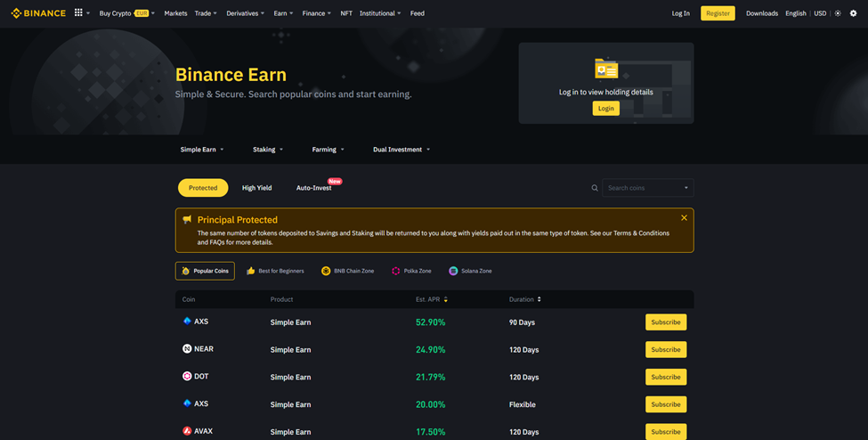Click the Downloads link
Screen dimensions: 868x440
[x=762, y=13]
